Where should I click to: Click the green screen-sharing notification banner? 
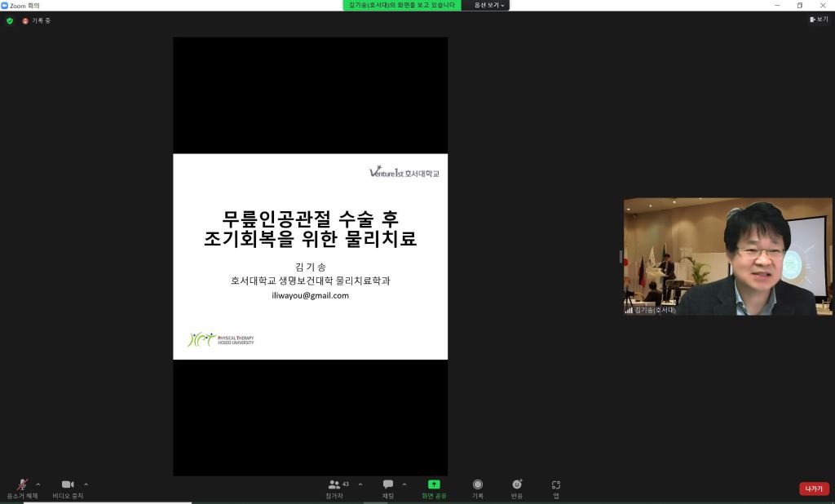(401, 5)
